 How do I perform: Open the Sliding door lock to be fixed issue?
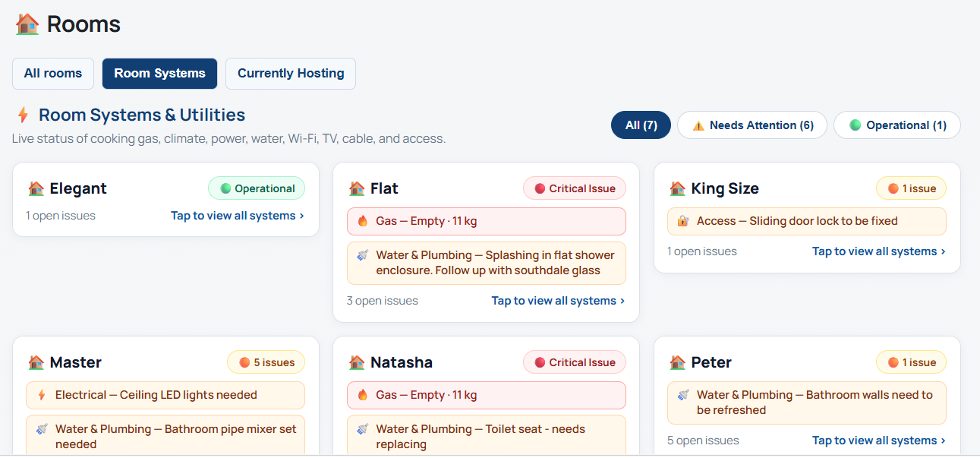click(x=807, y=221)
